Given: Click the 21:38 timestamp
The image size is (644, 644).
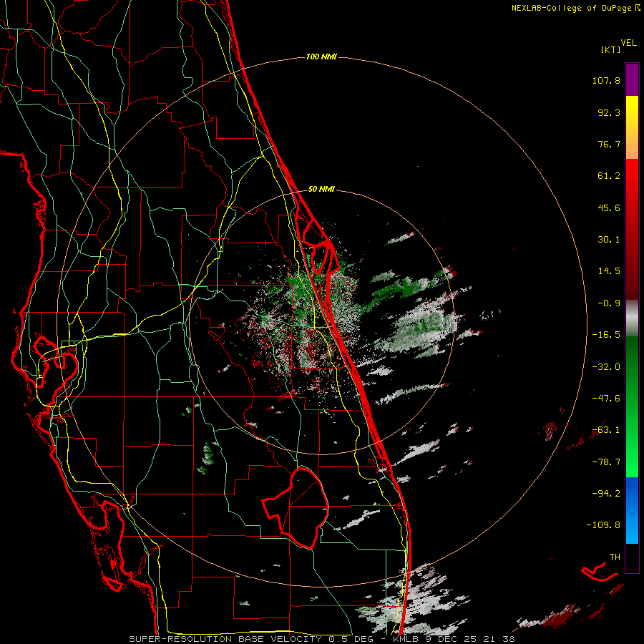Looking at the screenshot, I should point(498,639).
